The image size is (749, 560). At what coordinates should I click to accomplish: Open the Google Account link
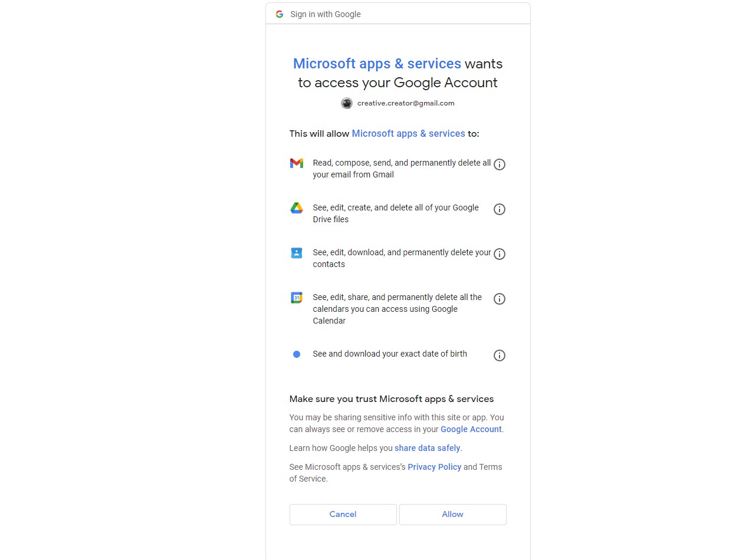(x=471, y=429)
